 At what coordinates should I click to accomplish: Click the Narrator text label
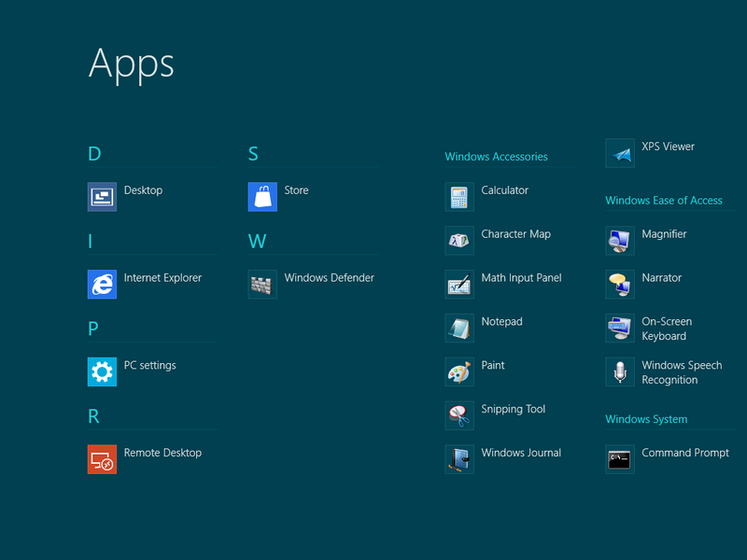(661, 278)
